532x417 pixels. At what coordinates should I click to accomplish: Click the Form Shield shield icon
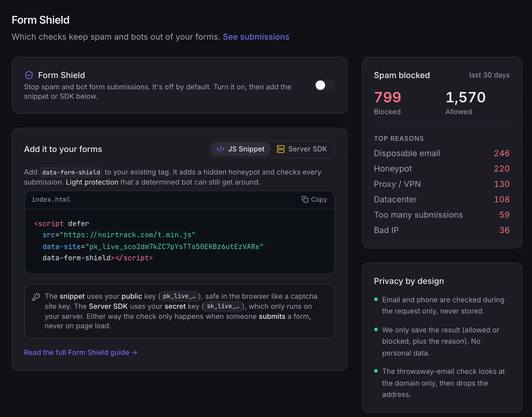click(29, 75)
